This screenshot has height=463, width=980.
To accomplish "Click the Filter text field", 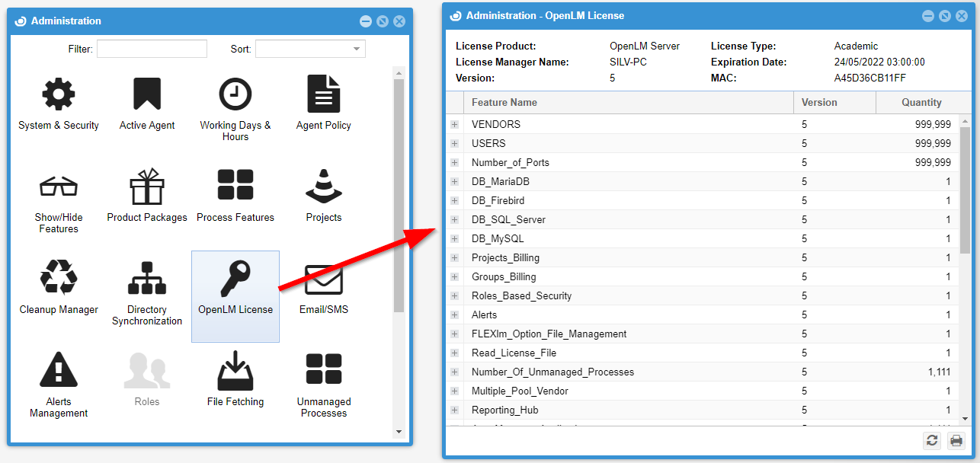I will tap(152, 49).
